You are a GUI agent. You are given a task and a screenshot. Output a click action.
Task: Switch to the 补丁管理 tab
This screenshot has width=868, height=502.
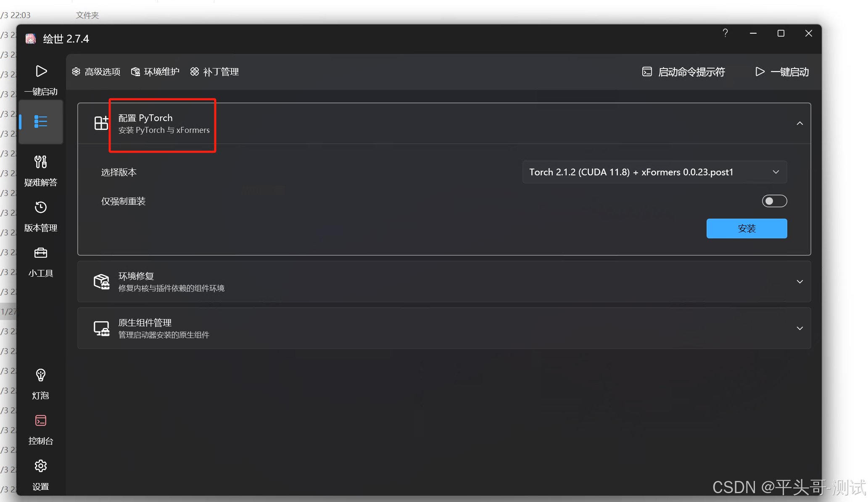[x=214, y=72]
